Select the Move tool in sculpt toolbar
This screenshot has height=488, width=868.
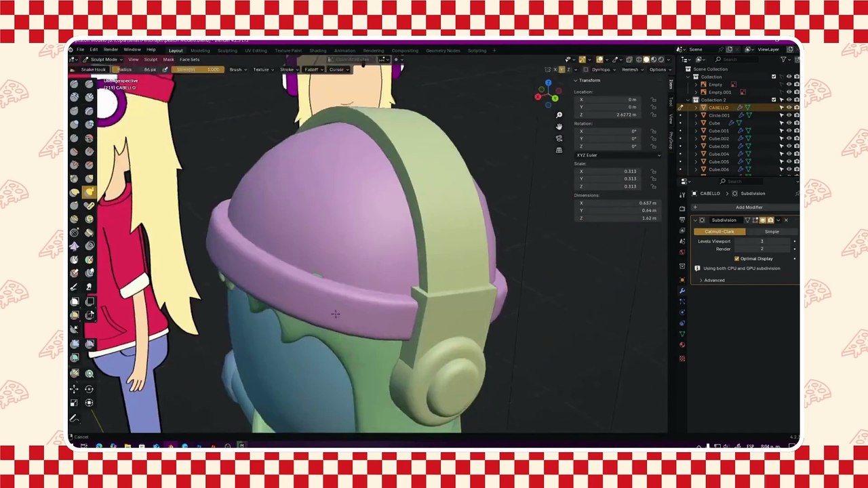[x=75, y=388]
